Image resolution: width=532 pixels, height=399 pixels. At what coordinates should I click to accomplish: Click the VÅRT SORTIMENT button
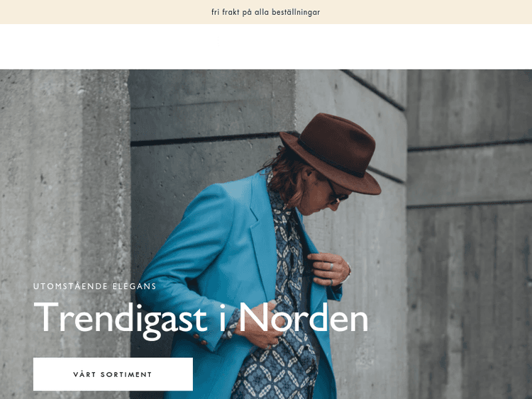(x=113, y=374)
